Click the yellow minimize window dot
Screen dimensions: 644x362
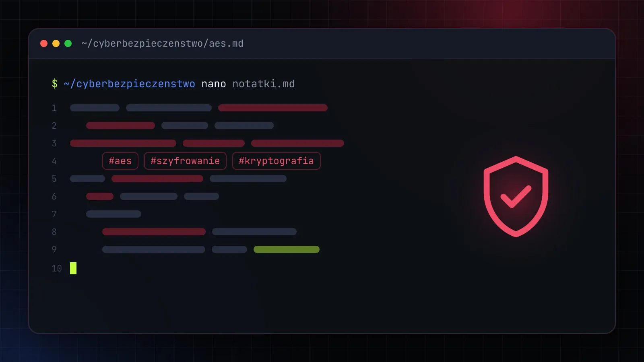[x=56, y=43]
